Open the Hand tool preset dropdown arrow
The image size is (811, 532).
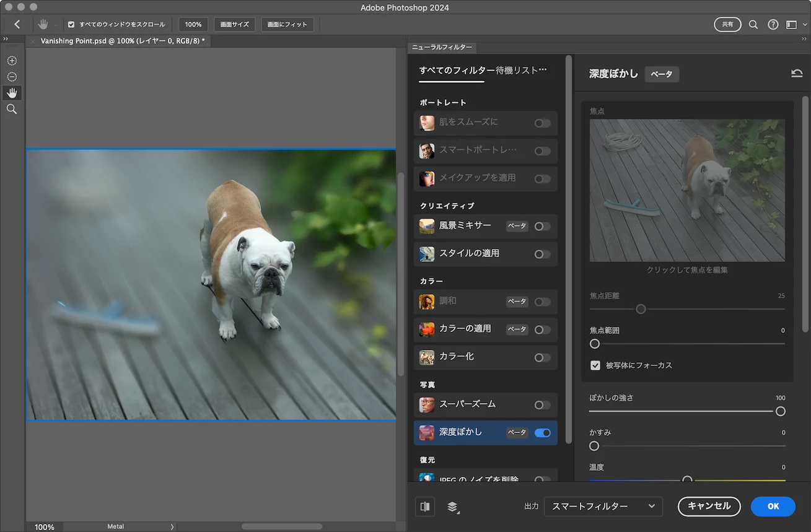pyautogui.click(x=56, y=25)
